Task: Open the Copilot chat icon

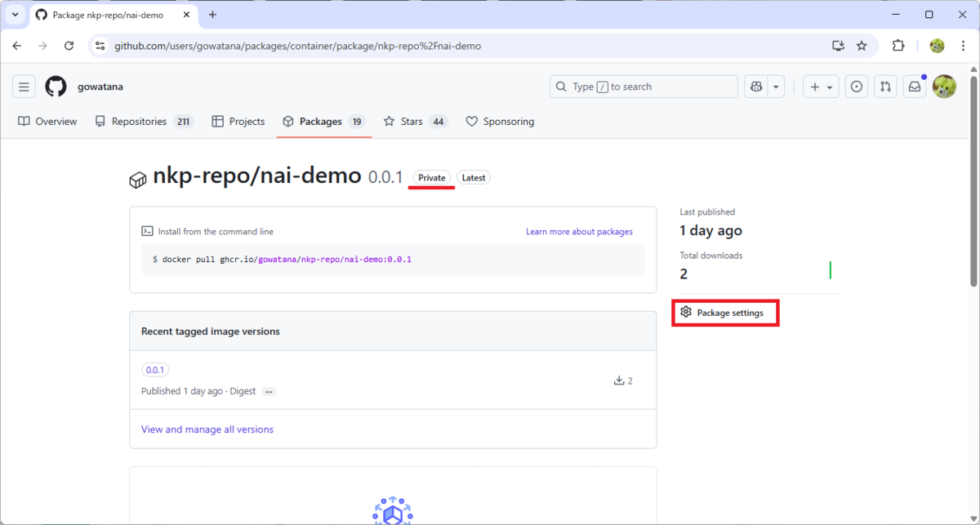Action: tap(756, 87)
